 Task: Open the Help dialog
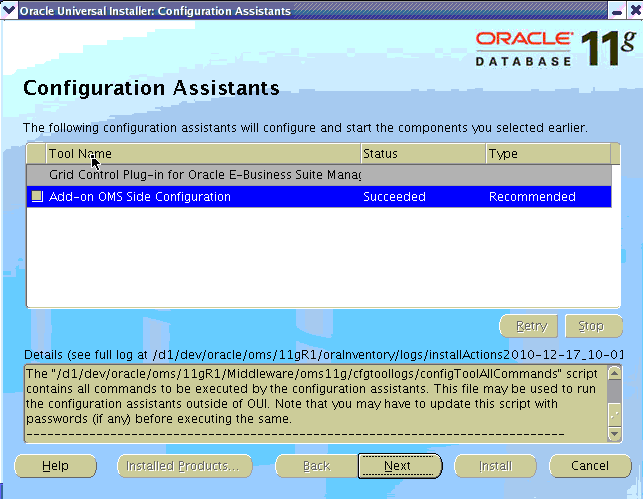click(x=55, y=466)
